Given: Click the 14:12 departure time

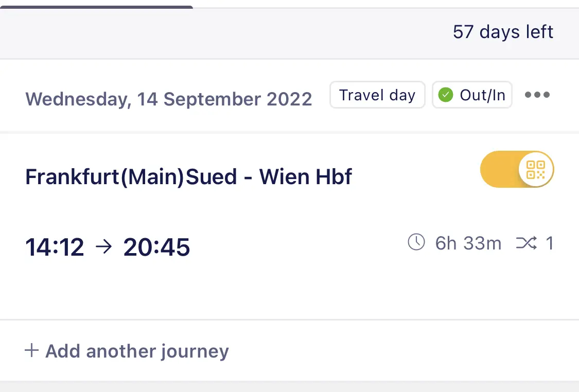Looking at the screenshot, I should pyautogui.click(x=55, y=248).
